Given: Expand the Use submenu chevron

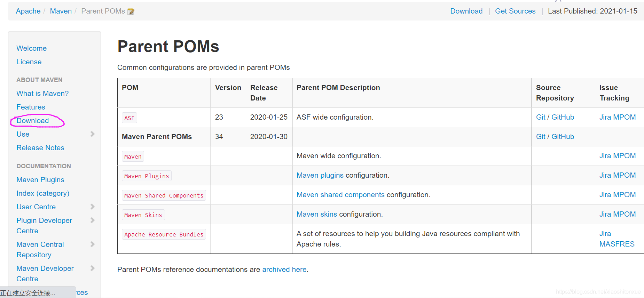Looking at the screenshot, I should (x=92, y=134).
